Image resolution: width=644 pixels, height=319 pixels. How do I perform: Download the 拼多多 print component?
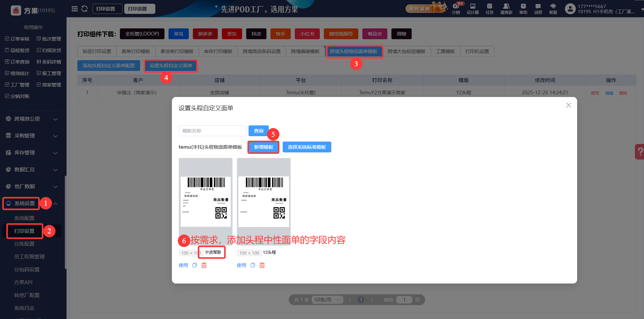205,34
